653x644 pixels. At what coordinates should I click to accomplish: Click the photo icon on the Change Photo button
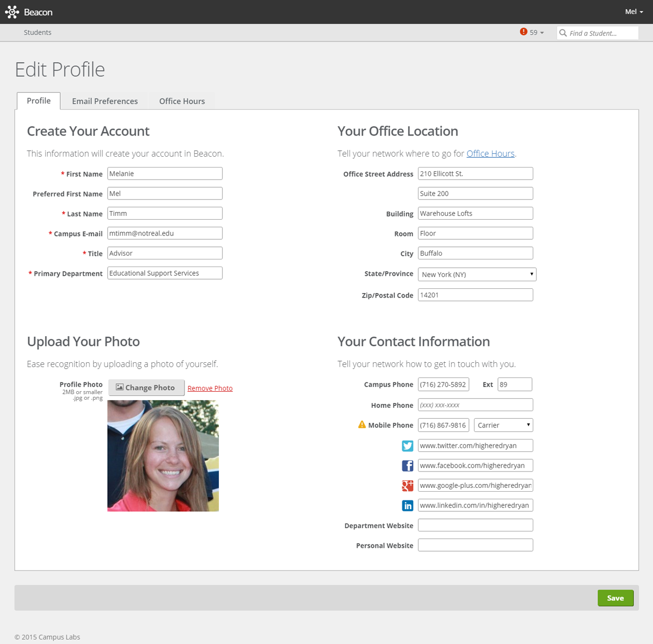(x=119, y=387)
